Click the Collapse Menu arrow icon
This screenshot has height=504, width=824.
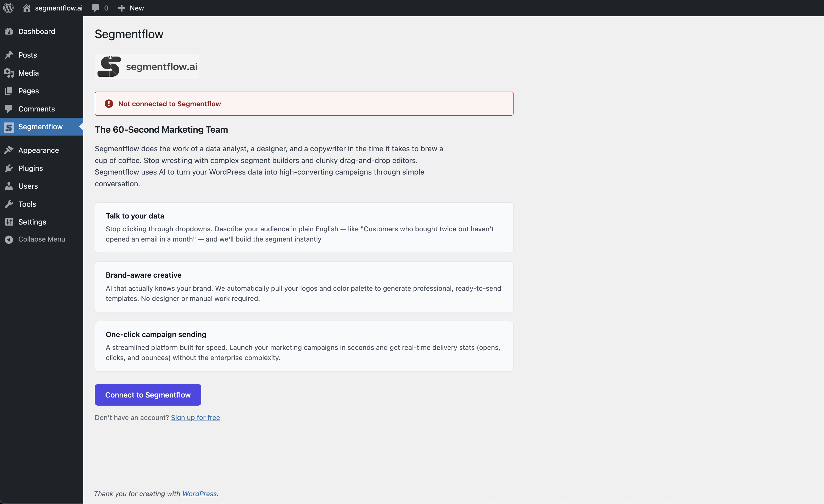click(x=9, y=239)
